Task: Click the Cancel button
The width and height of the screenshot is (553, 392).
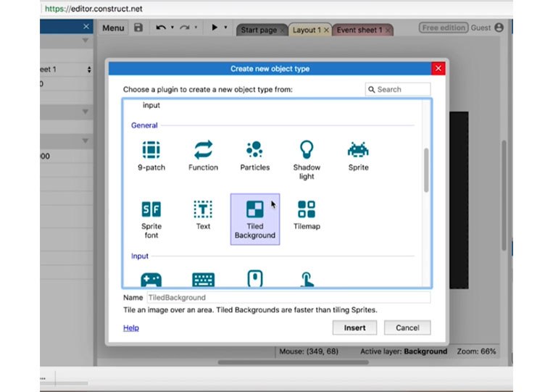Action: pos(407,328)
